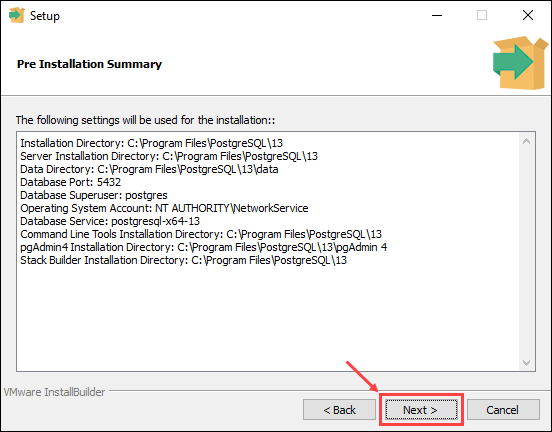Click the scroll up arrow in summary box
This screenshot has width=552, height=432.
[526, 142]
